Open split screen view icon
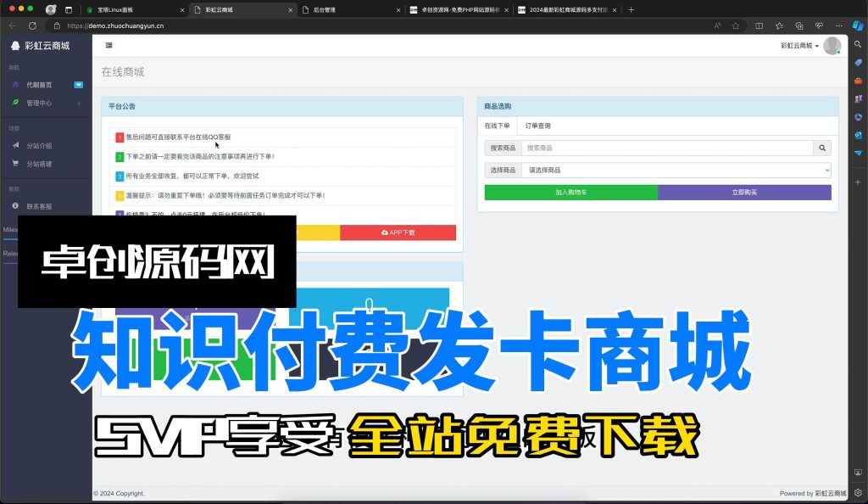The width and height of the screenshot is (868, 504). (759, 25)
